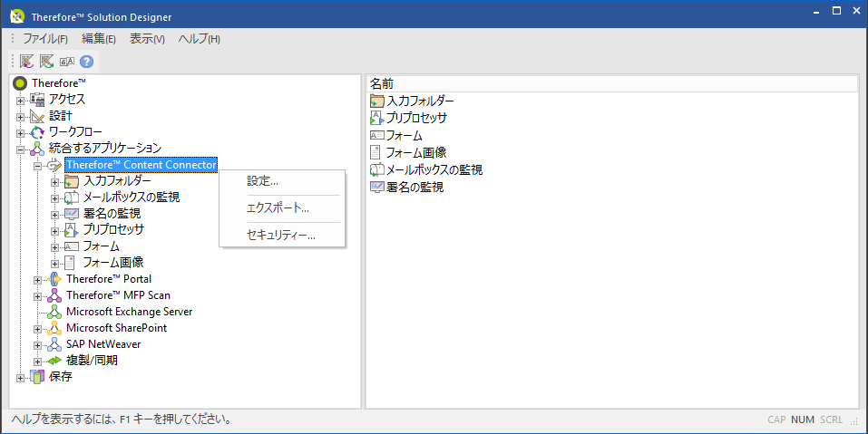Expand the Therefore MFP Scan node

pyautogui.click(x=38, y=296)
